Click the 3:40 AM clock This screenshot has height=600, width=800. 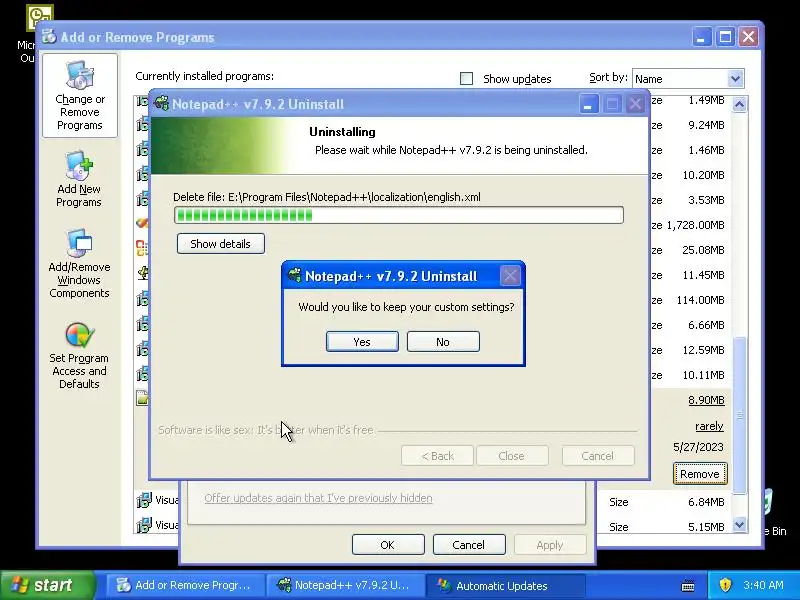pyautogui.click(x=763, y=585)
